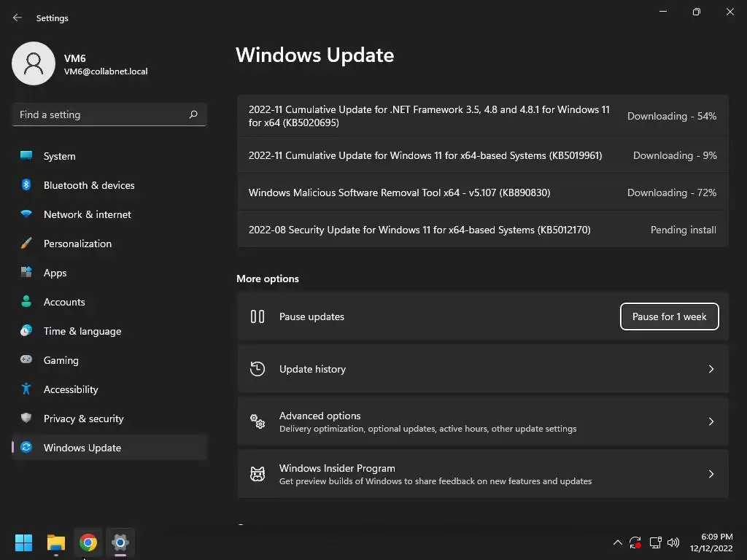Viewport: 747px width, 560px height.
Task: Go to System settings
Action: 109,156
